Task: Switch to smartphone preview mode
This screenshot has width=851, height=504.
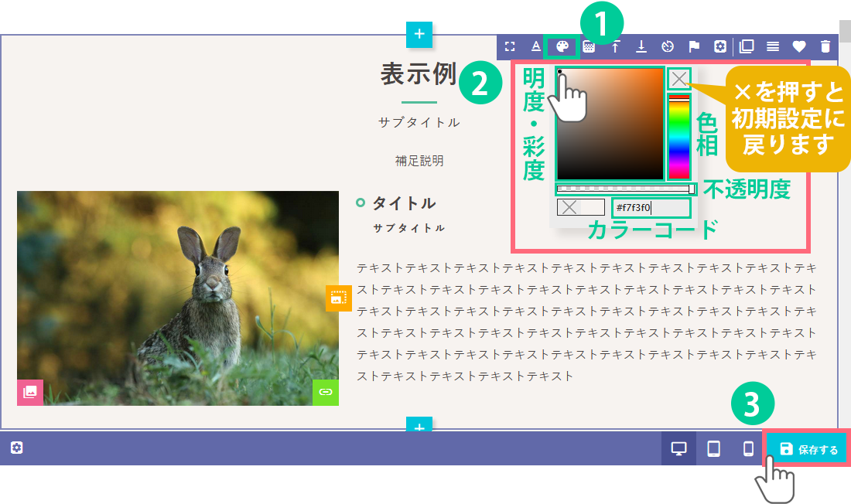Action: pyautogui.click(x=748, y=449)
